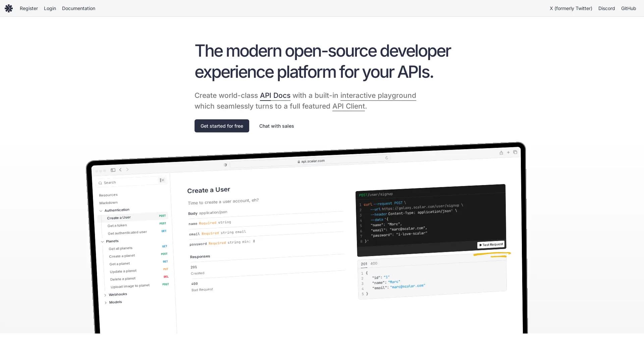Click the reload icon in the address bar

(x=386, y=158)
